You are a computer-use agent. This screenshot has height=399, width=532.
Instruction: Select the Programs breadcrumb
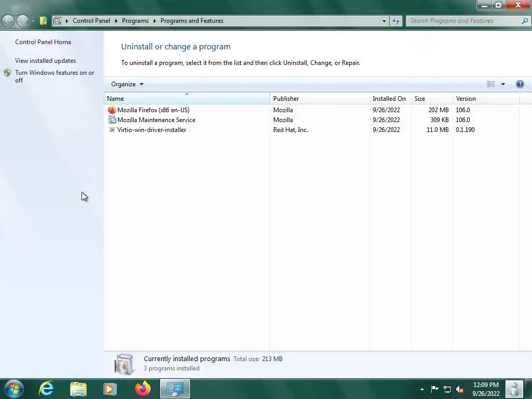coord(135,21)
